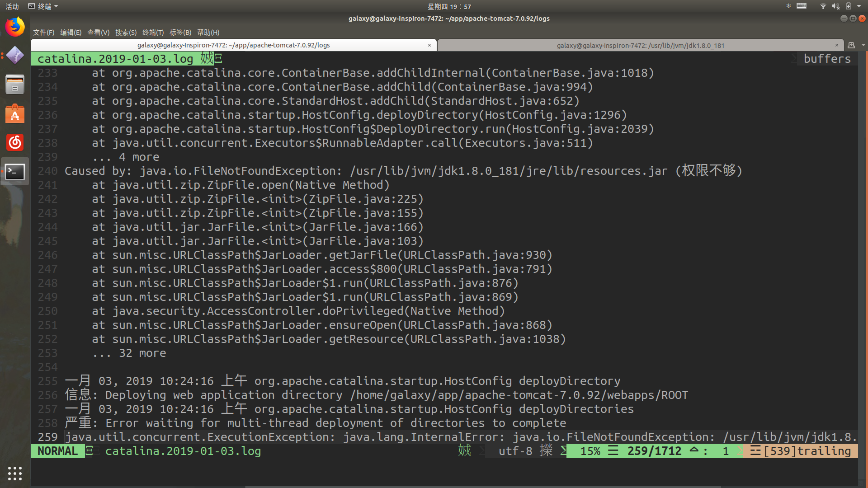
Task: Click line 256 Deploying web application text
Action: coord(376,395)
